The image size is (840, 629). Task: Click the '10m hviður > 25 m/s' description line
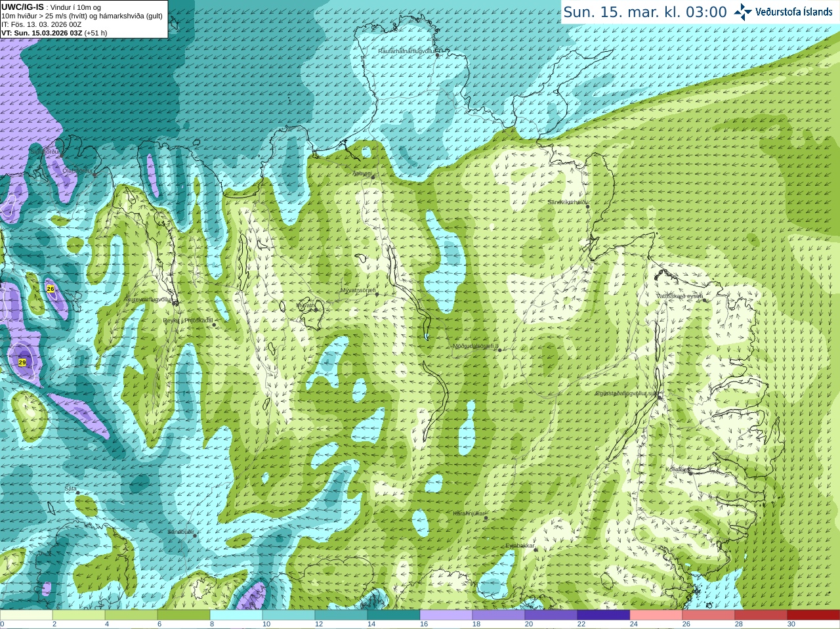pyautogui.click(x=82, y=16)
